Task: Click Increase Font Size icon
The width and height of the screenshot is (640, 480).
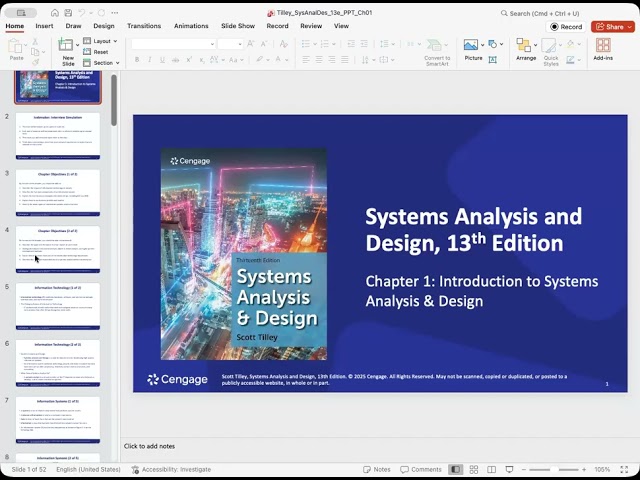Action: (251, 44)
